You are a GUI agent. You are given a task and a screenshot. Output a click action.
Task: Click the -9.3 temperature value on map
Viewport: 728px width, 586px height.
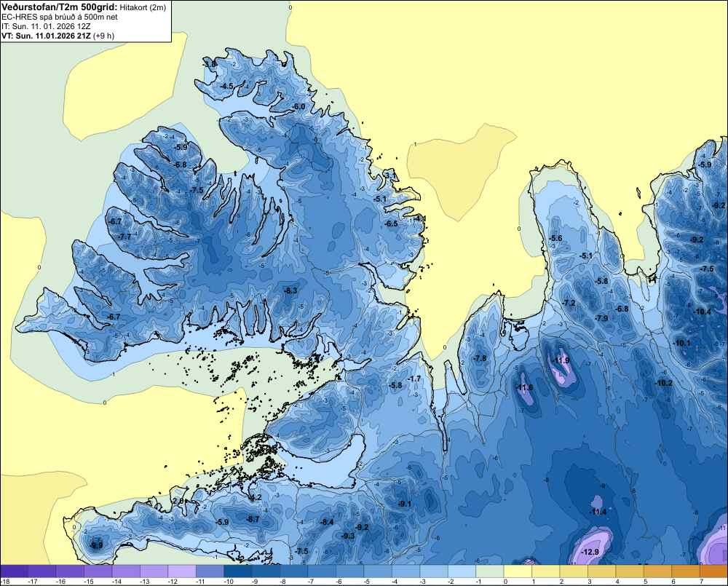pos(348,536)
